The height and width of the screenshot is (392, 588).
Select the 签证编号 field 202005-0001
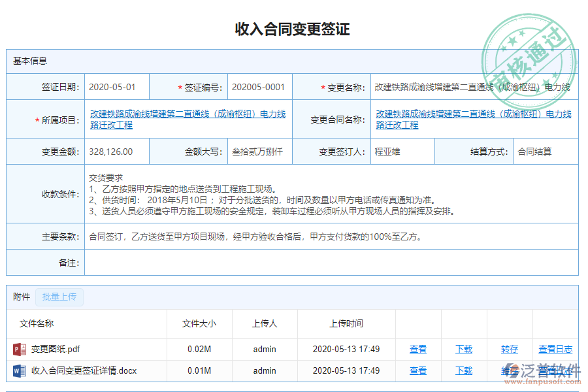[x=259, y=86]
